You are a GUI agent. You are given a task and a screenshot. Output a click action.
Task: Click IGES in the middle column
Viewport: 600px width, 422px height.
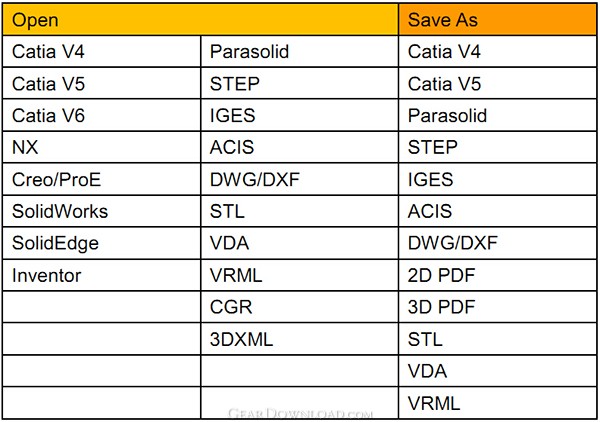[x=300, y=115]
